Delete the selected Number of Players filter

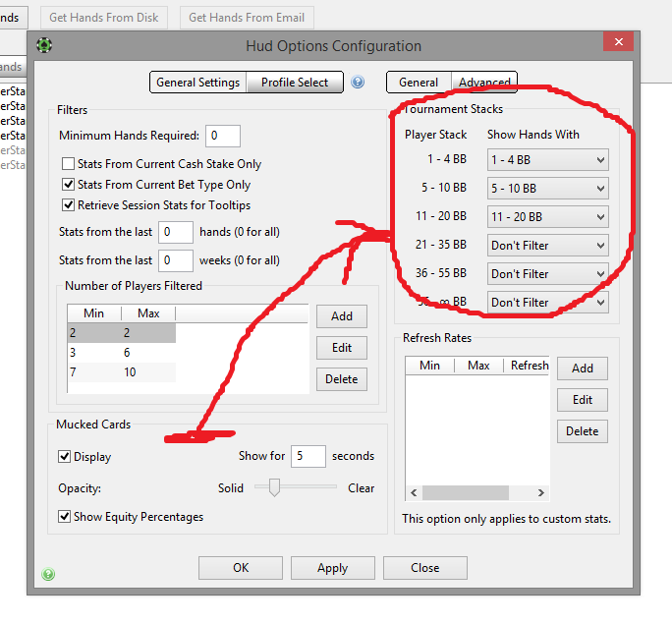pos(342,379)
